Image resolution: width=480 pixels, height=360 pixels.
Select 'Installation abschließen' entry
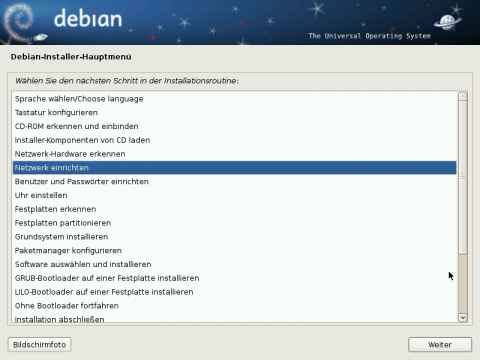[234, 318]
